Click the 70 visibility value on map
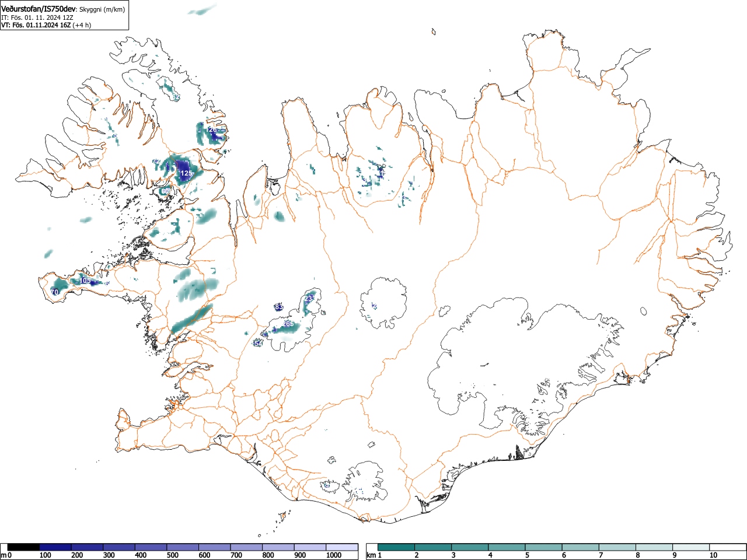The width and height of the screenshot is (747, 560). tap(54, 292)
